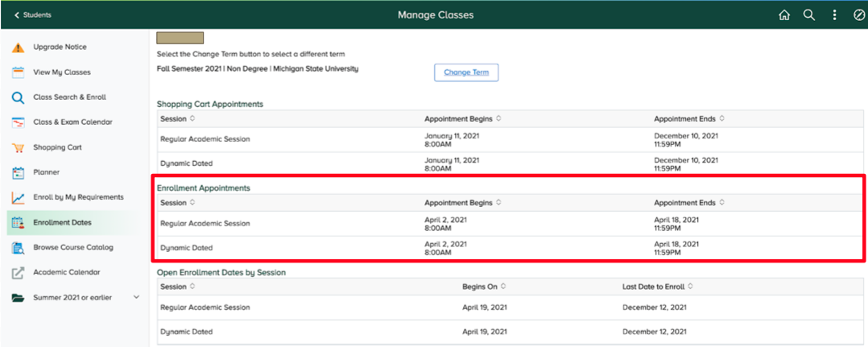Click the Upgrade Notice warning icon
The width and height of the screenshot is (868, 347).
click(x=18, y=48)
